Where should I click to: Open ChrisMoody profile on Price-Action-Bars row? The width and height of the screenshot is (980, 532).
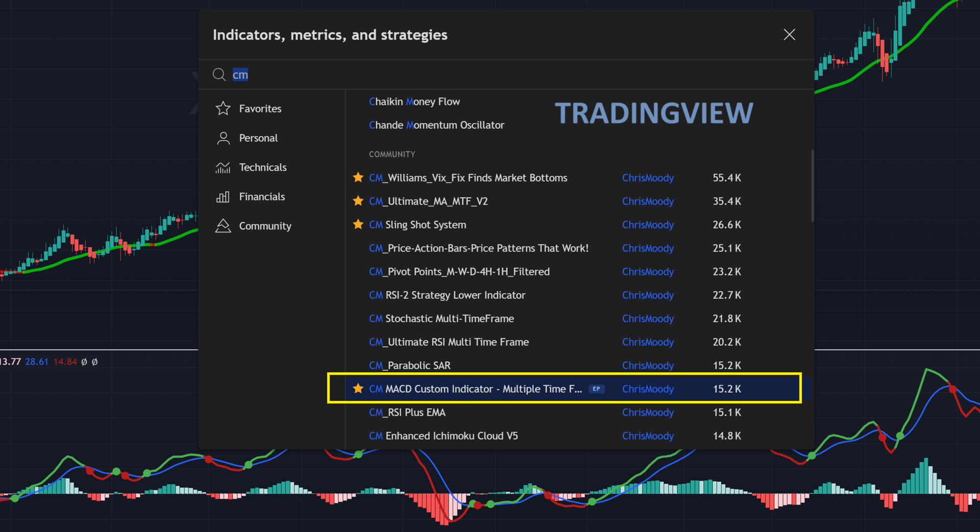click(648, 248)
